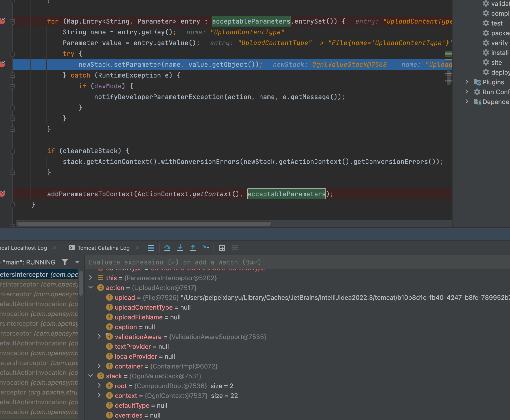Image resolution: width=510 pixels, height=420 pixels.
Task: Switch to Tomcat Localhost Log tab
Action: 24,248
